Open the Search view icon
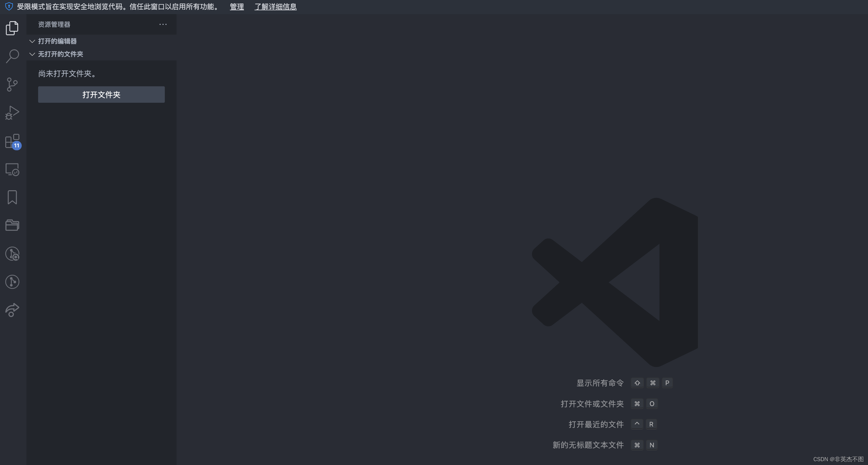The image size is (868, 465). tap(12, 56)
